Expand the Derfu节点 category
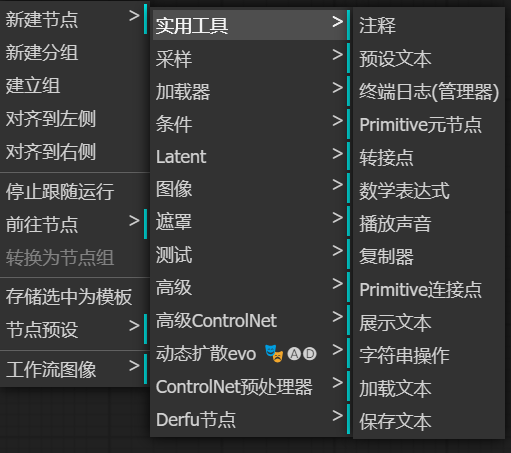This screenshot has height=453, width=511. click(x=251, y=419)
